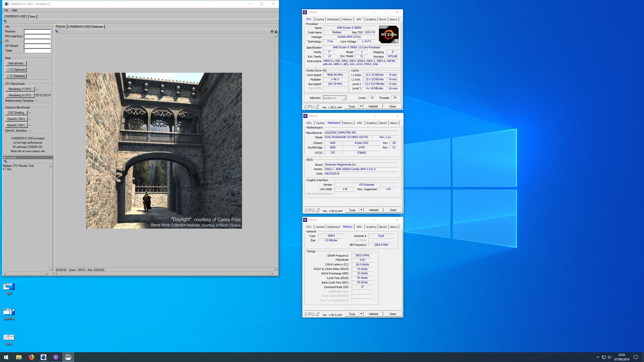Select the "5579 CB-CPU" score text
The image size is (644, 362).
pyautogui.click(x=43, y=95)
